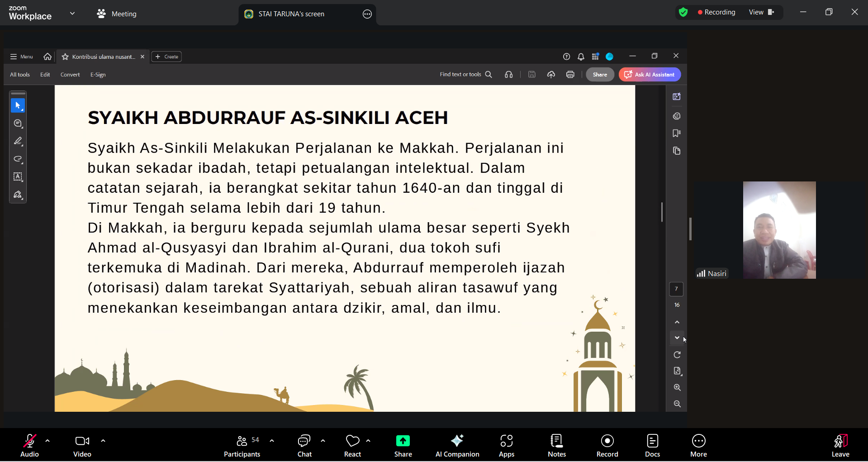Unmute microphone with the Audio button

pyautogui.click(x=29, y=445)
